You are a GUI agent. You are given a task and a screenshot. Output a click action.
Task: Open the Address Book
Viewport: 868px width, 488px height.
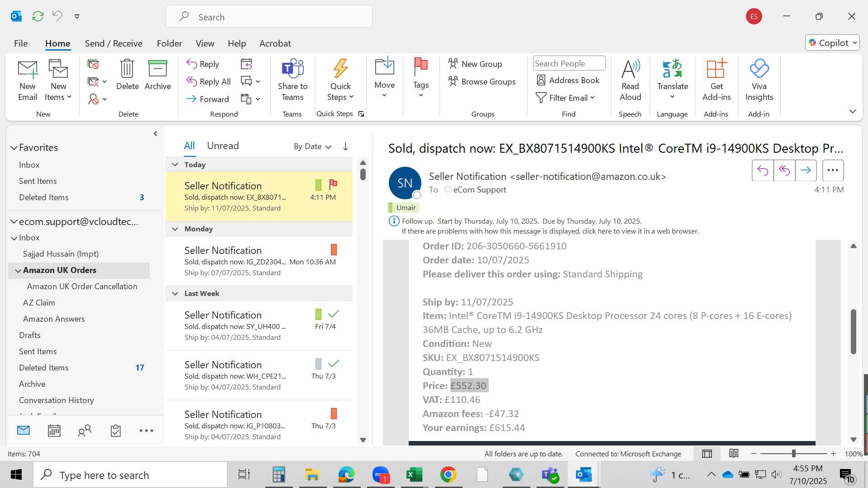567,80
